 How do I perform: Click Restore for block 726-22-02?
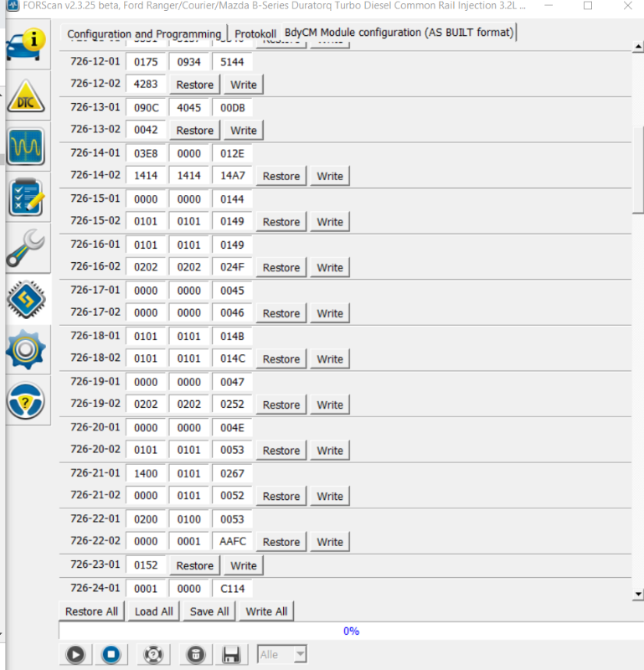pyautogui.click(x=281, y=542)
